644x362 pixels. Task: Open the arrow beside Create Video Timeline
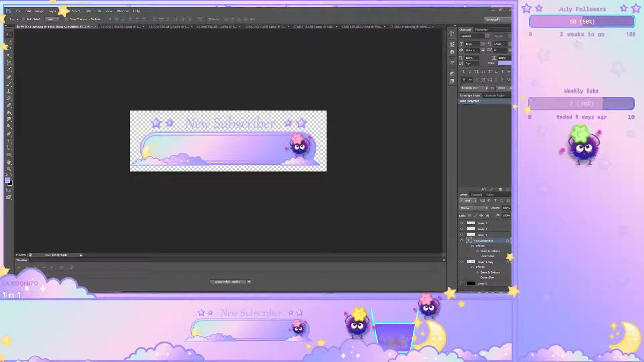click(x=249, y=282)
